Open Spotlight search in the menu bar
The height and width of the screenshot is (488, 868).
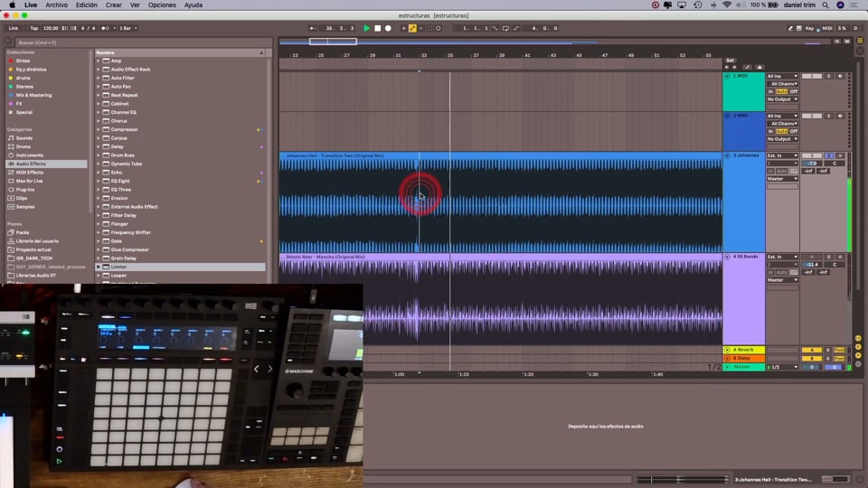click(x=826, y=5)
